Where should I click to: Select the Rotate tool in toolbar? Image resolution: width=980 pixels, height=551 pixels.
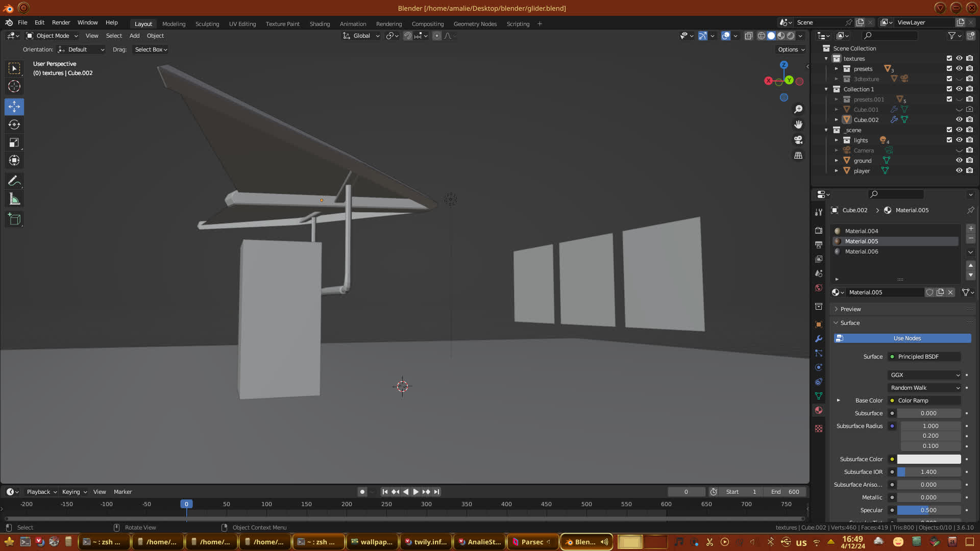(x=14, y=125)
